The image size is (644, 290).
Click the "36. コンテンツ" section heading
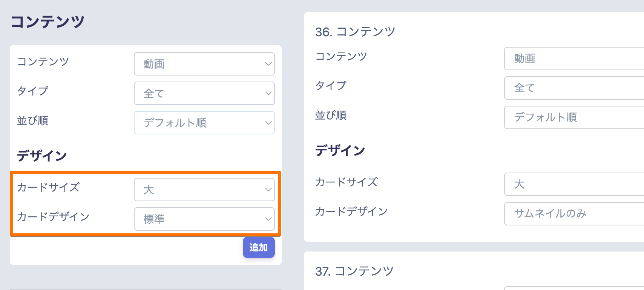coord(355,32)
